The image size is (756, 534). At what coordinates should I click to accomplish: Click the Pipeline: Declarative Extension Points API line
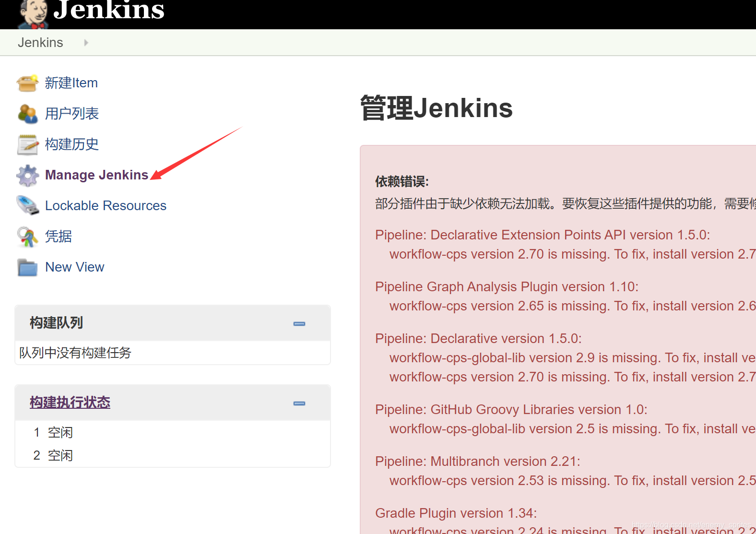pos(543,235)
